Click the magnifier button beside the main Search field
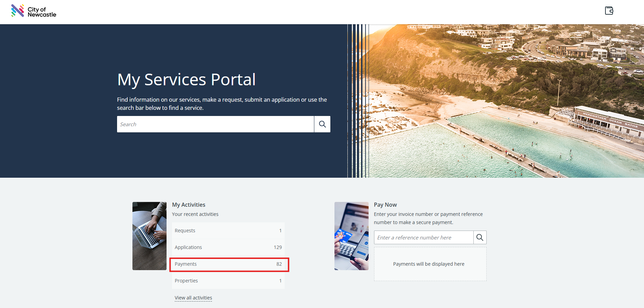644x308 pixels. click(x=322, y=124)
